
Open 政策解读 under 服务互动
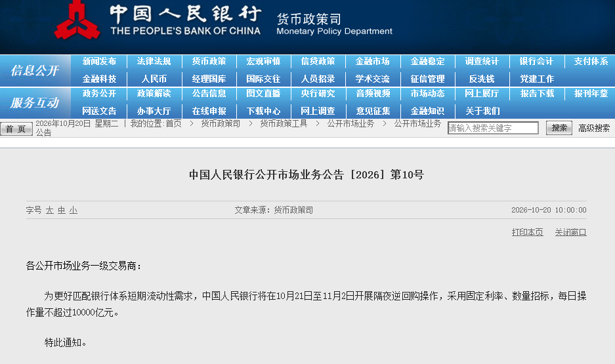coord(154,93)
